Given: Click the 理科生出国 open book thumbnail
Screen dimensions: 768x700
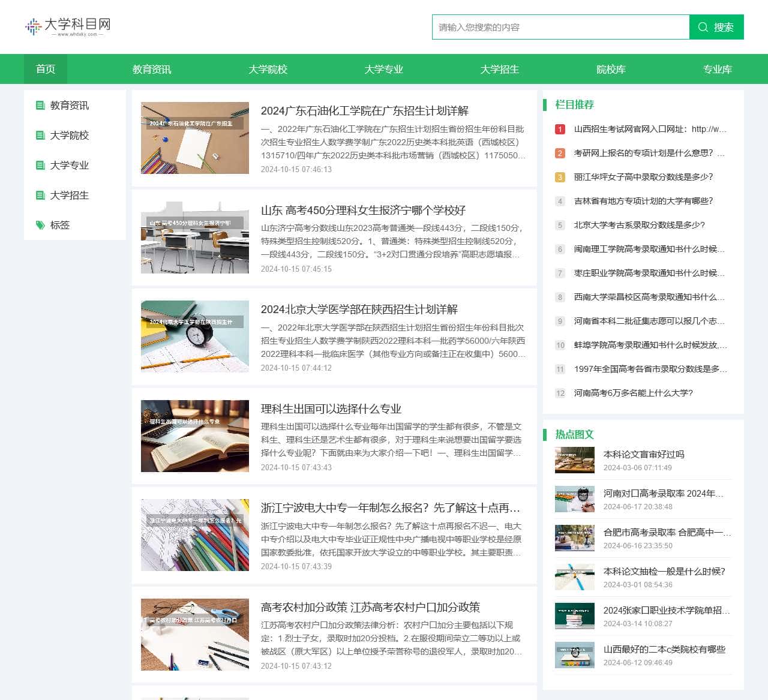Looking at the screenshot, I should [x=195, y=436].
